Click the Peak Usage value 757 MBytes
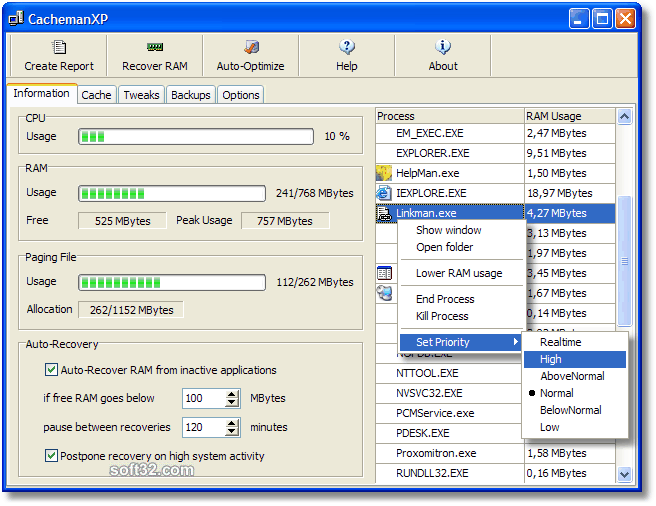The width and height of the screenshot is (656, 506). pos(285,221)
